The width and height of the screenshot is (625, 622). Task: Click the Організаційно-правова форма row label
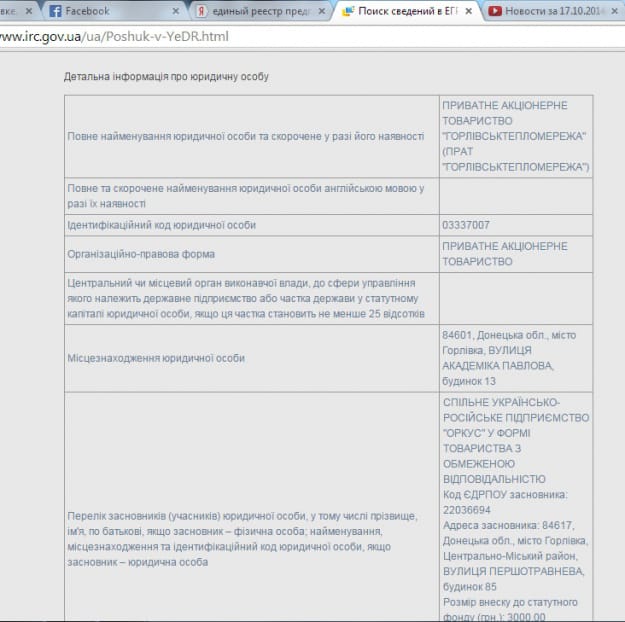pos(141,254)
